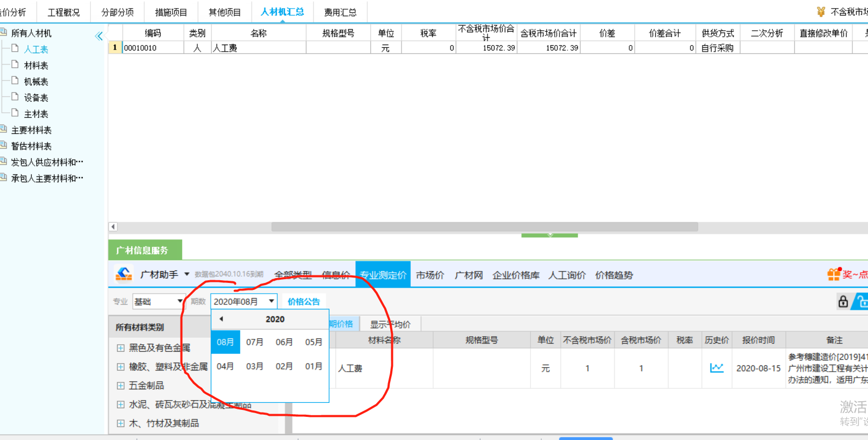
Task: Expand the 水泥、砖瓦灰砂石 category
Action: 120,404
